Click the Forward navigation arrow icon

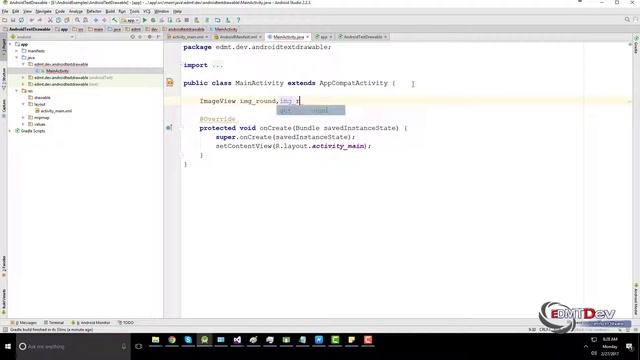(x=104, y=20)
